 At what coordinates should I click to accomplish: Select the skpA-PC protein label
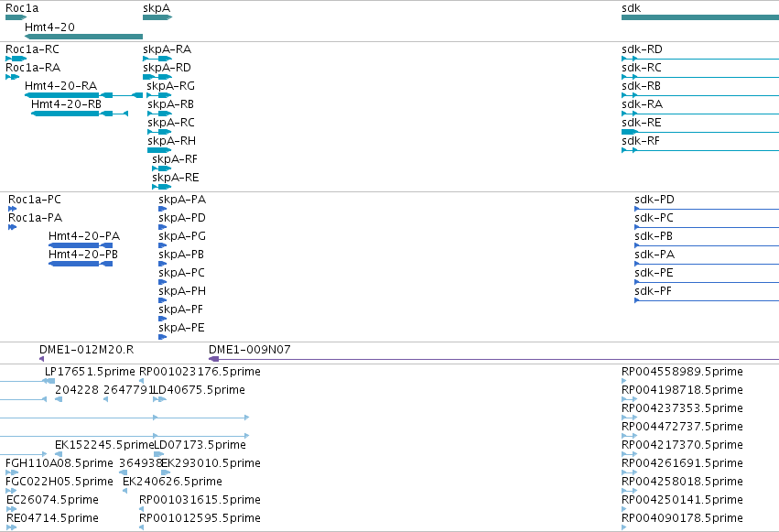181,273
